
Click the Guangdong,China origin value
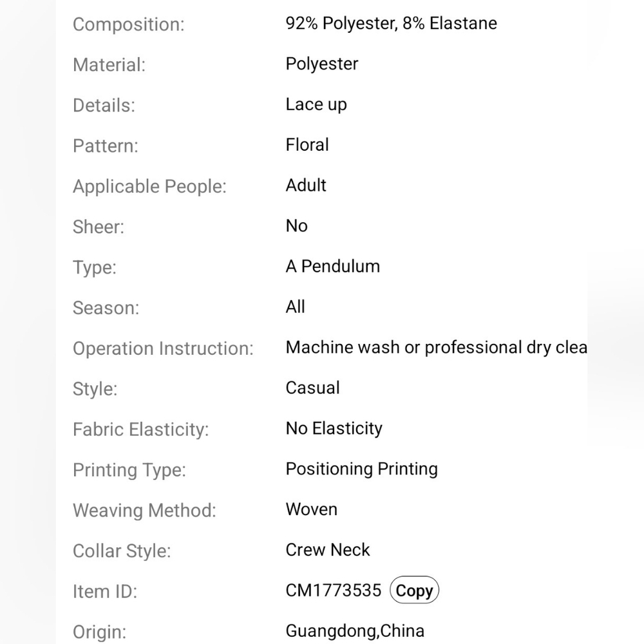(x=355, y=631)
